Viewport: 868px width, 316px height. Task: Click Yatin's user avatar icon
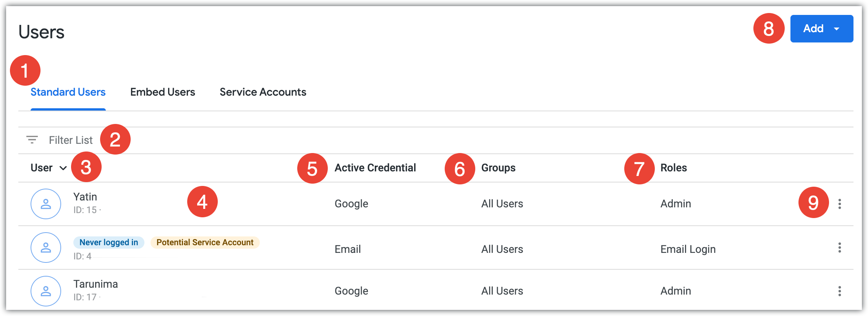point(46,204)
